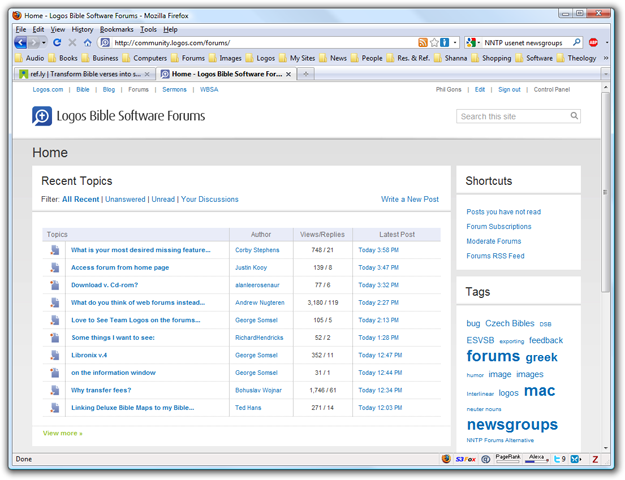The image size is (625, 480).
Task: Open topic What is your most desired missing feature
Action: [141, 250]
